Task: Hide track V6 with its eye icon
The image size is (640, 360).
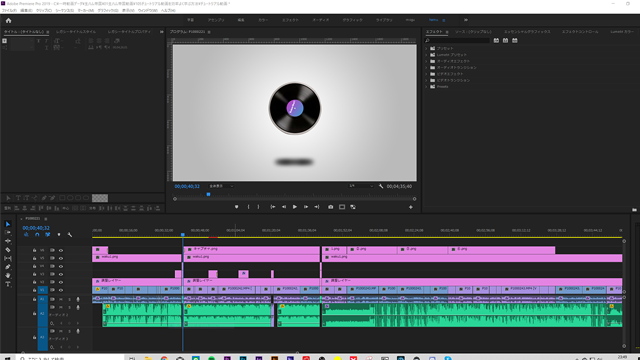Action: tap(61, 250)
